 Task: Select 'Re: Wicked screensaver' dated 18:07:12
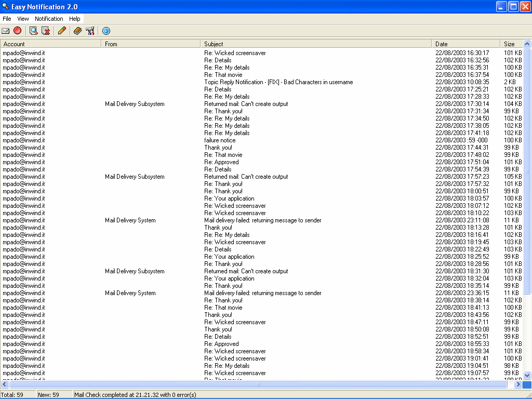point(262,206)
